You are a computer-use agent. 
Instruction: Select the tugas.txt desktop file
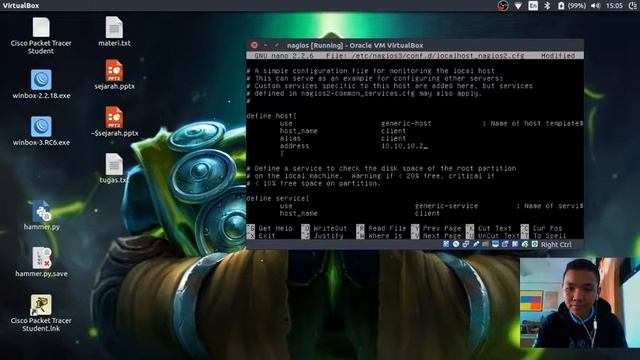114,168
